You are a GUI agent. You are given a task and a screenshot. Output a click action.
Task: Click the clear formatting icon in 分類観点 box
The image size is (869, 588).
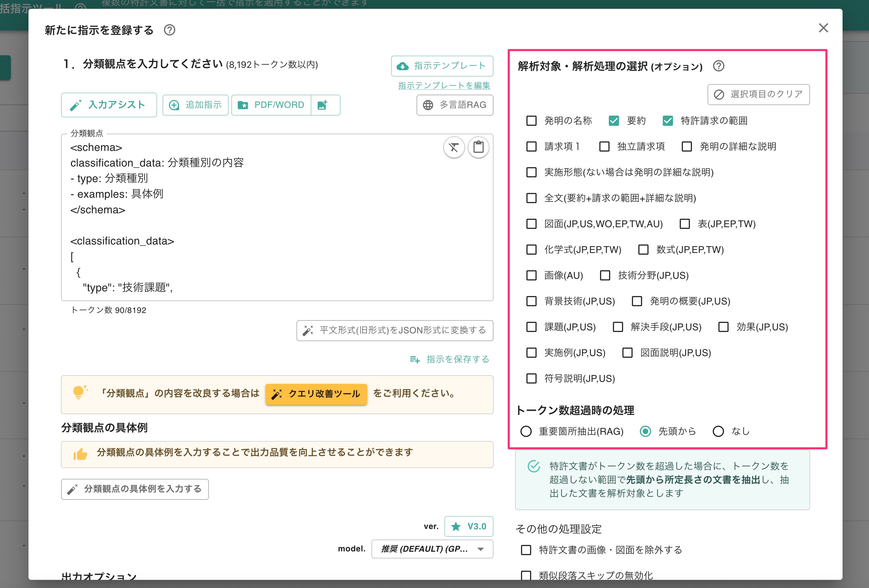tap(453, 147)
